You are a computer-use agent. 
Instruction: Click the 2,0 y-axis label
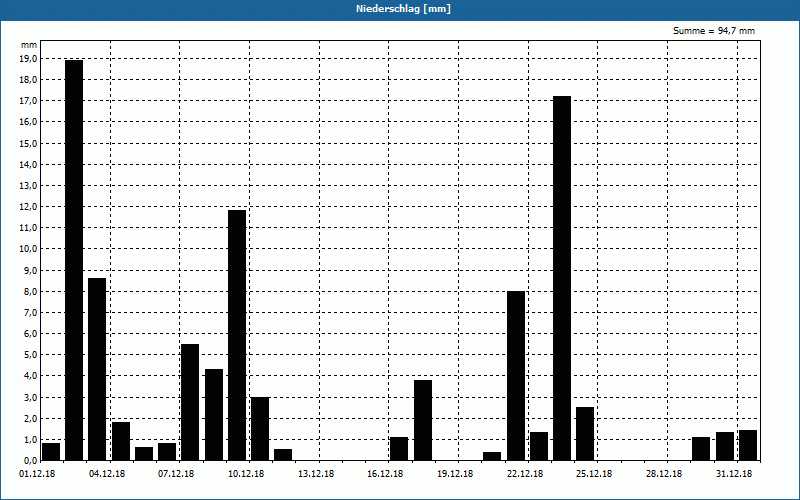tap(30, 418)
